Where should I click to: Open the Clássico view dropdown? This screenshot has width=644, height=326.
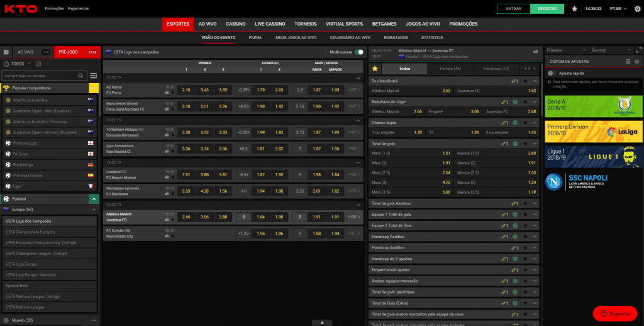click(567, 50)
